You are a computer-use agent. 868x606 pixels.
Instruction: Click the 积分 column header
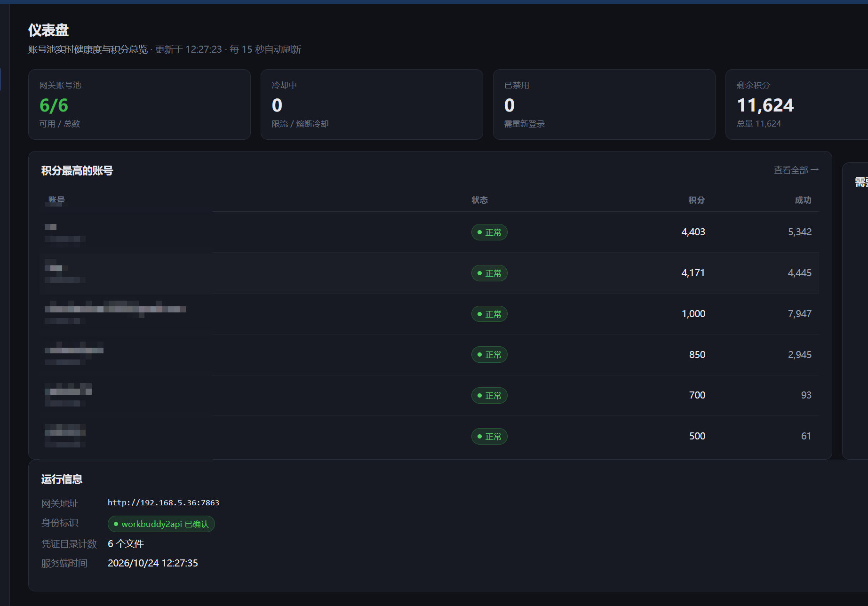tap(697, 200)
